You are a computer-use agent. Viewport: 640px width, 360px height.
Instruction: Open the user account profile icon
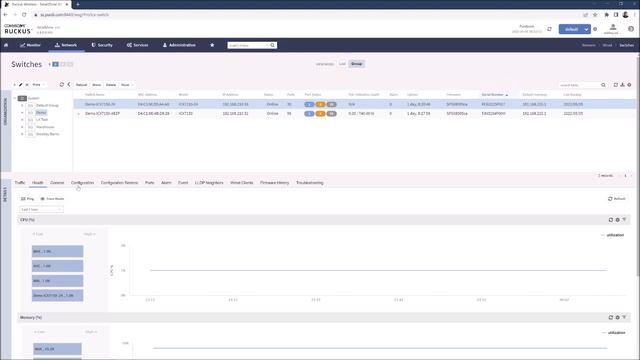click(613, 28)
